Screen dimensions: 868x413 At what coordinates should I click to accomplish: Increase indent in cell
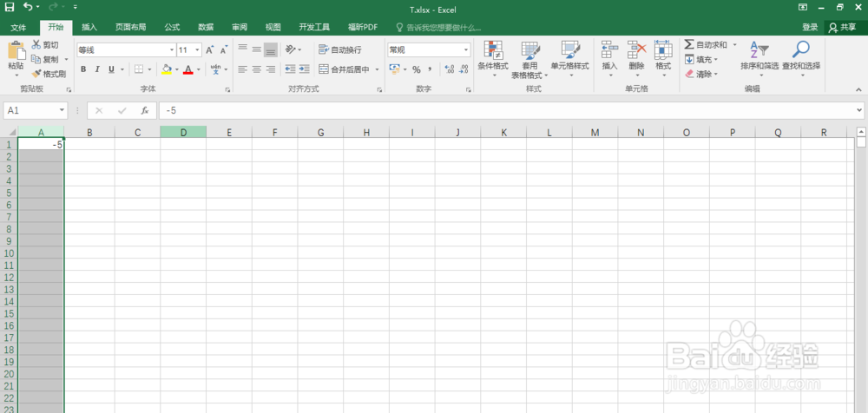tap(304, 69)
